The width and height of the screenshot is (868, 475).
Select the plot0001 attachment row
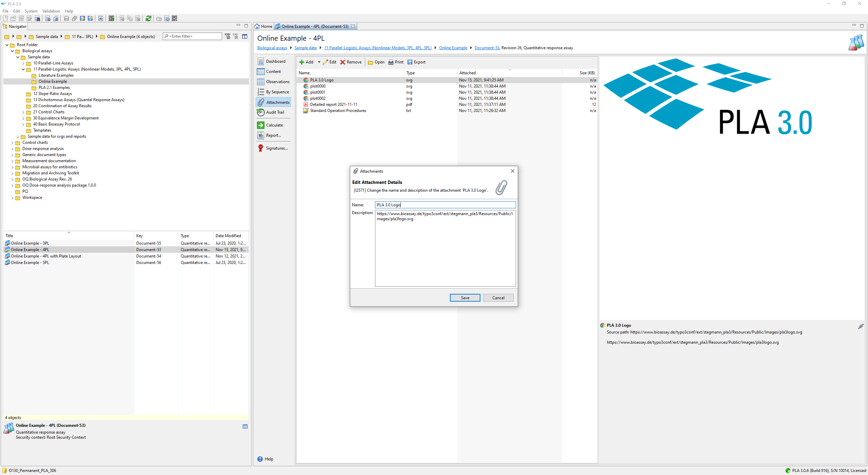pyautogui.click(x=447, y=92)
